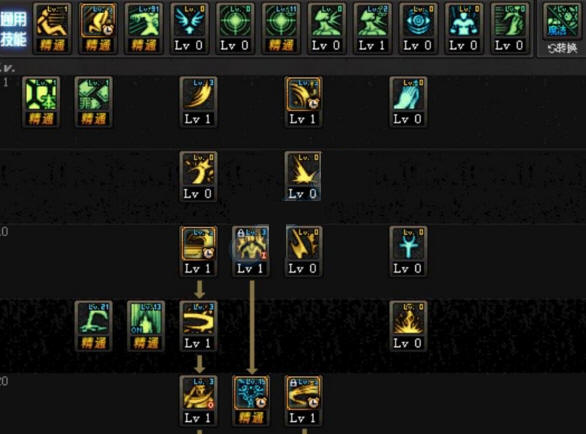Click the green leaping figure skill Lv 91

tap(144, 28)
